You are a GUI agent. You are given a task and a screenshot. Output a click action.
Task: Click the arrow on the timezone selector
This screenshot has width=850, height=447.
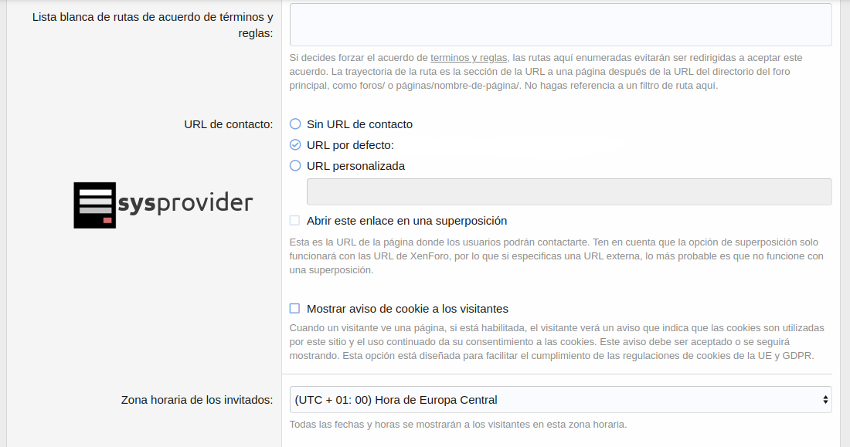(824, 400)
